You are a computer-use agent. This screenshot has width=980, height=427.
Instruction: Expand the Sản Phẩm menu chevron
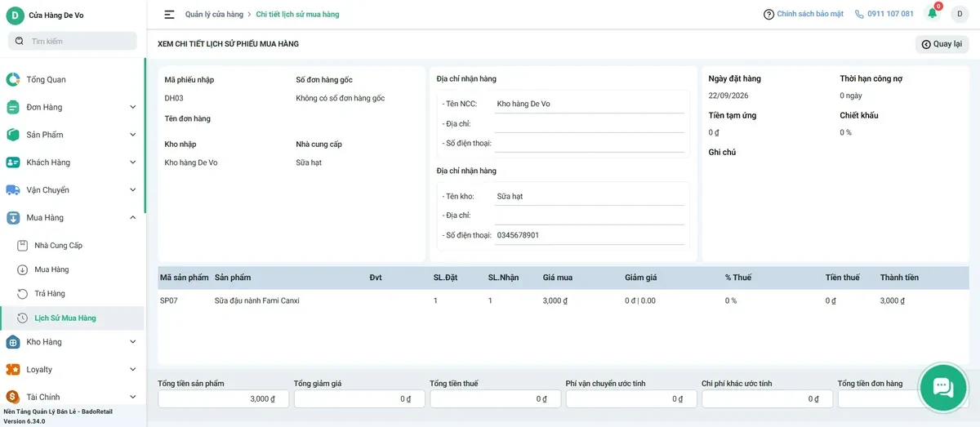click(x=133, y=135)
